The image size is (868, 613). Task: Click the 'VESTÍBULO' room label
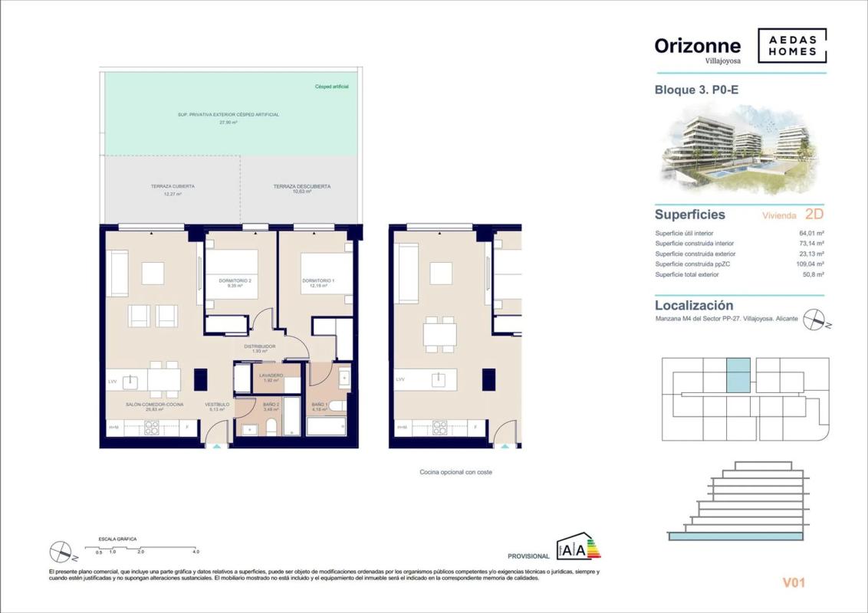pos(217,405)
